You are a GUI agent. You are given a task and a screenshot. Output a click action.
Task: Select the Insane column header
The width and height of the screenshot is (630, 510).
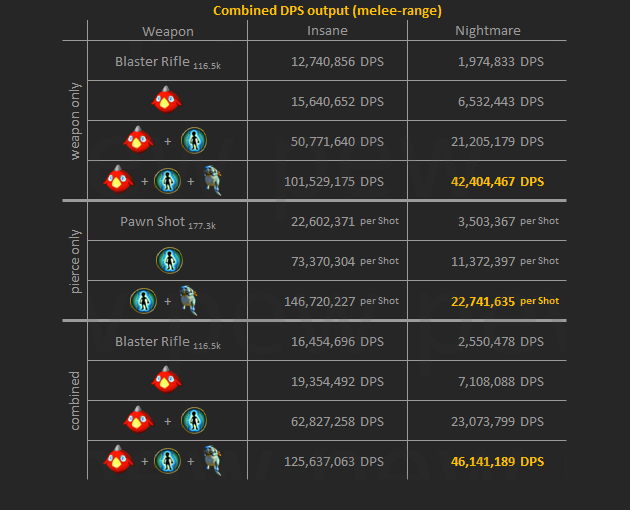tap(327, 31)
